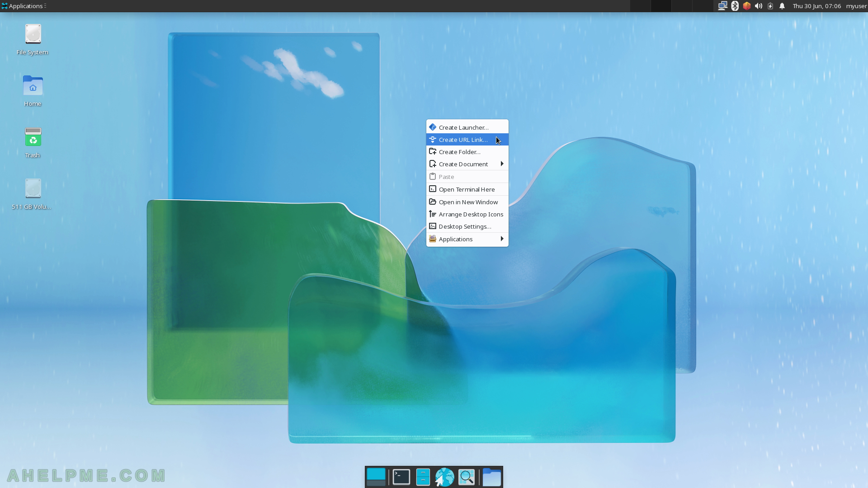Open the File Manager cabinet dock icon

click(423, 477)
